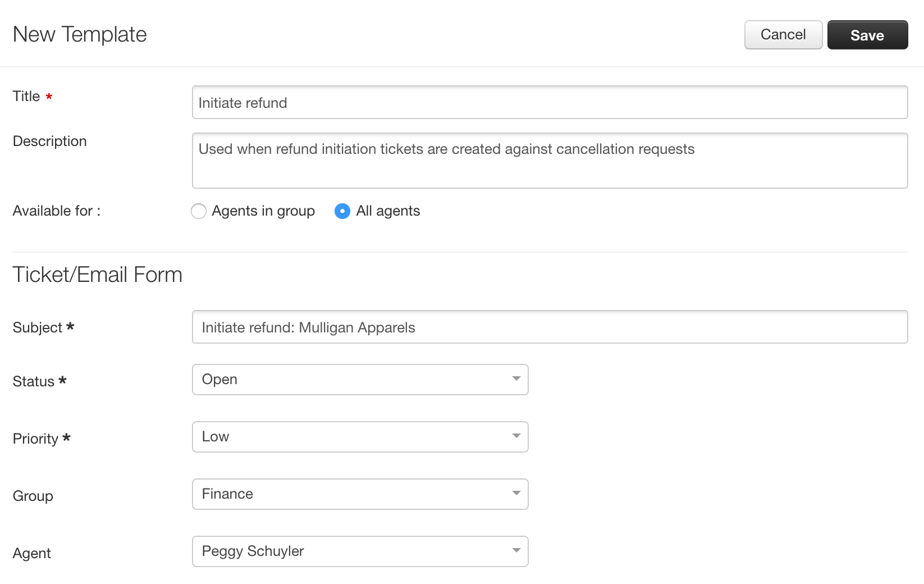This screenshot has height=584, width=924.
Task: Open the Status dropdown showing Open
Action: click(360, 380)
